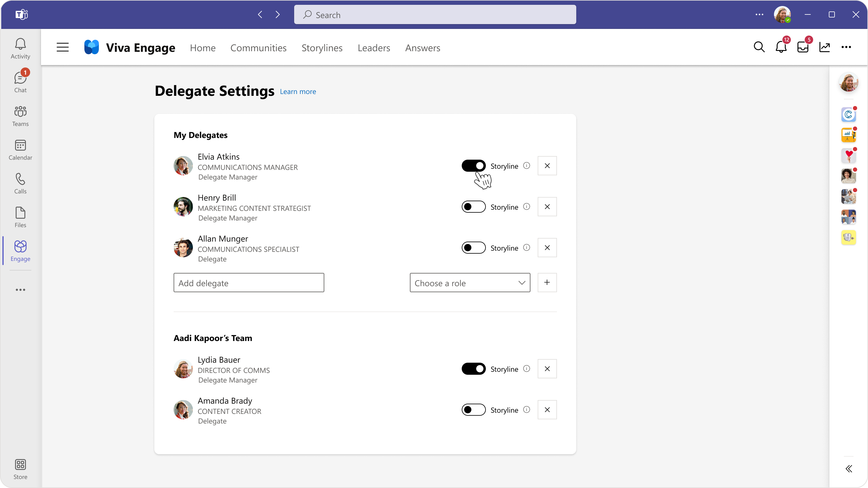Switch to the Answers tab
Screen dimensions: 868x488
[x=422, y=48]
